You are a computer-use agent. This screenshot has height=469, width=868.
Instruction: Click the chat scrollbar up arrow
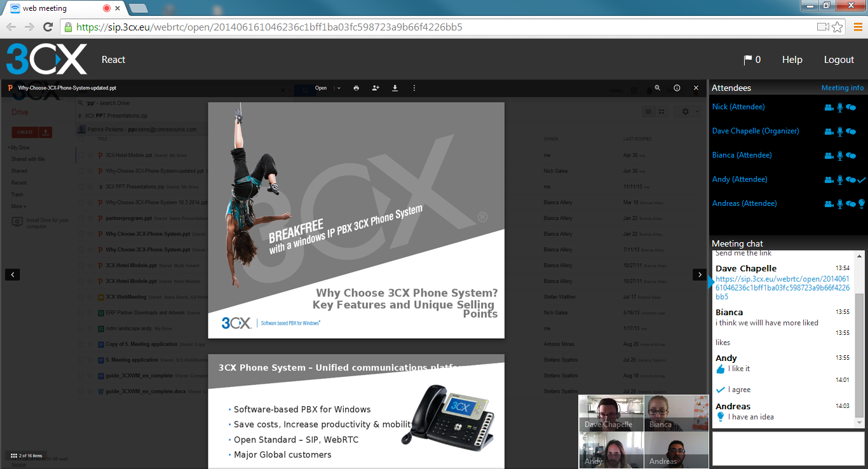[x=860, y=255]
